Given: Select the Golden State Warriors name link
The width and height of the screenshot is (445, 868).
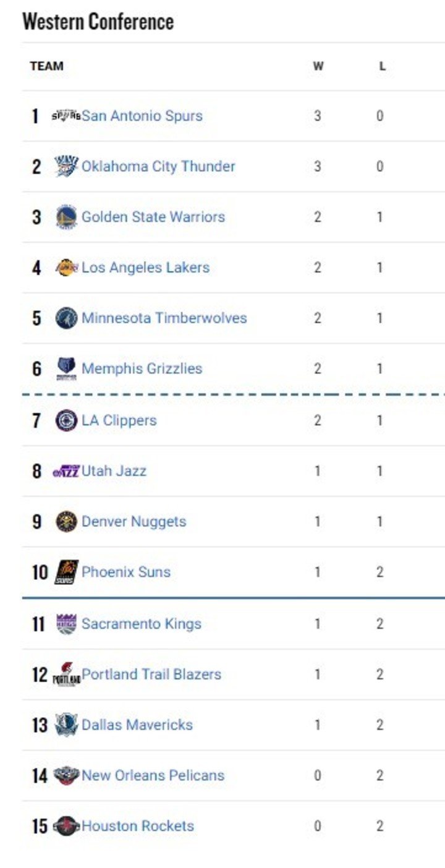Looking at the screenshot, I should point(153,217).
